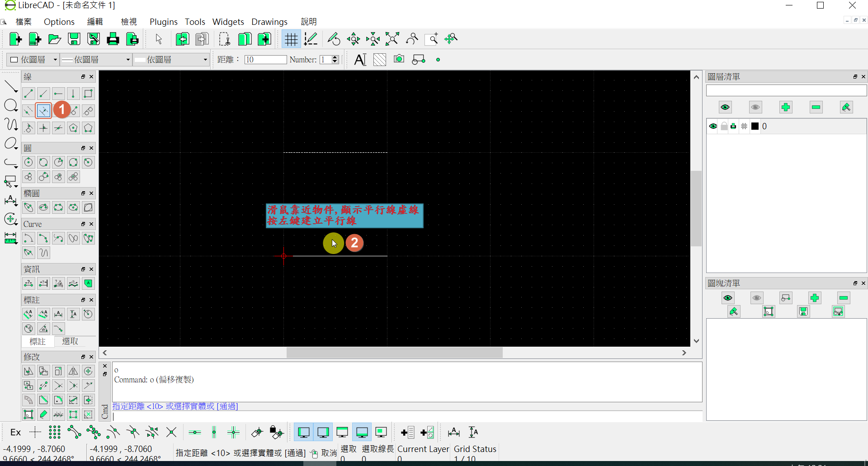The height and width of the screenshot is (466, 868).
Task: Open the line width 依圖層 dropdown
Action: click(96, 60)
